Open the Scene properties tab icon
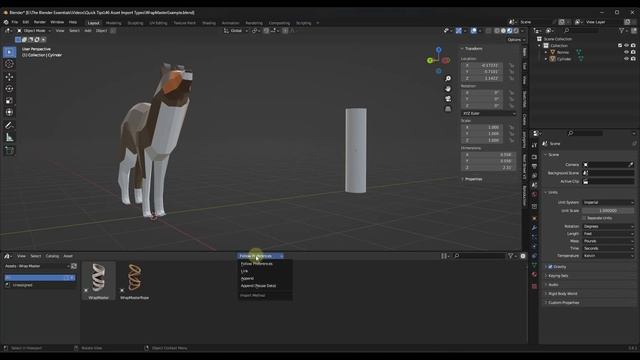This screenshot has width=640, height=360. point(534,185)
